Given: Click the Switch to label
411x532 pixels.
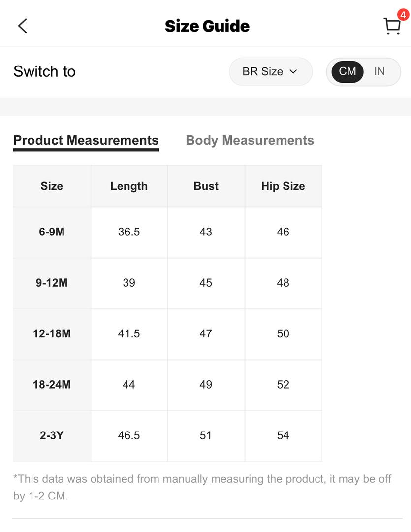Looking at the screenshot, I should (x=44, y=71).
